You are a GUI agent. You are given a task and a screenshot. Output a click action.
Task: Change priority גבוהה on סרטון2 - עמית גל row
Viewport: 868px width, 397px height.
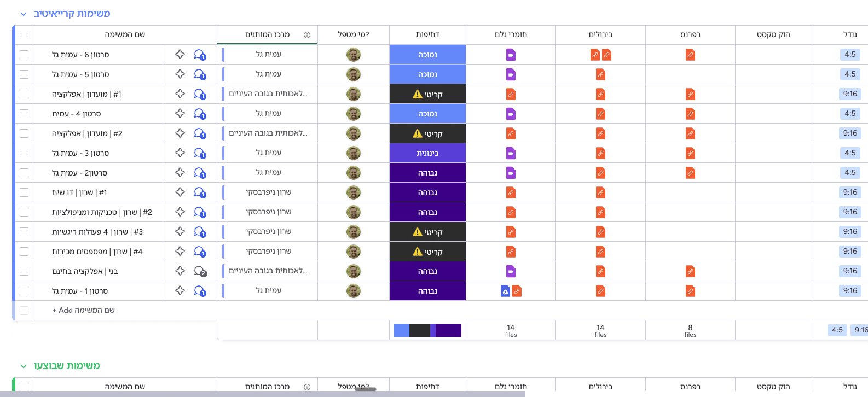tap(427, 173)
